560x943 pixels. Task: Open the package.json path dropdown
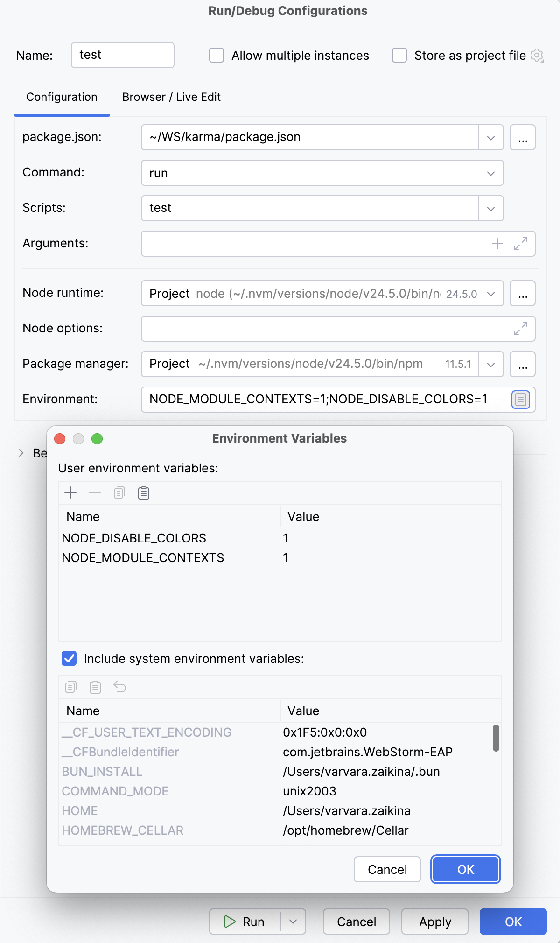(491, 137)
